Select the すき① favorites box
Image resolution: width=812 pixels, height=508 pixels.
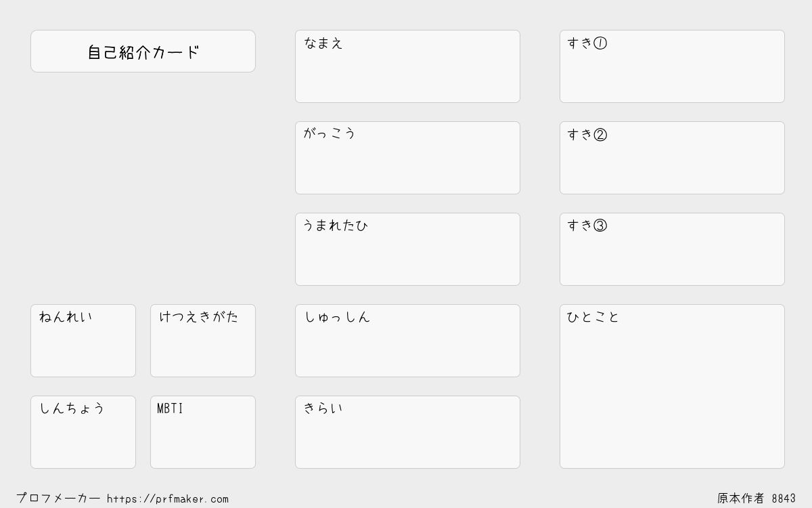click(x=672, y=66)
